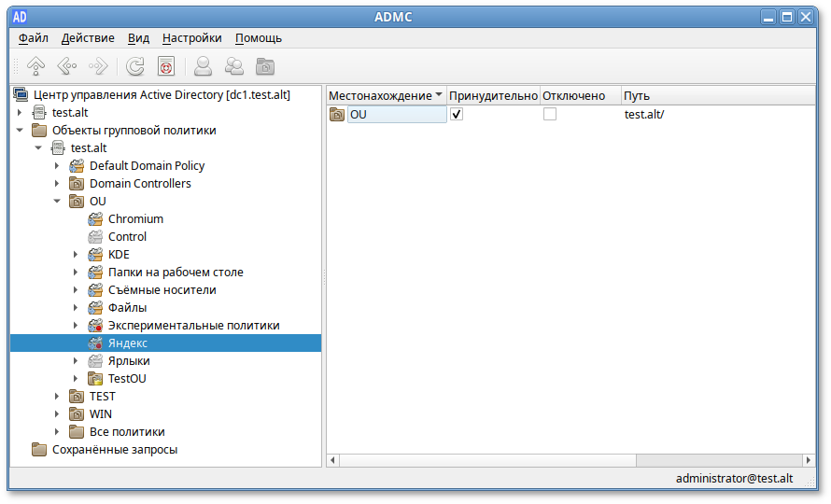
Task: Enable the Отключено checkbox for OU
Action: pyautogui.click(x=550, y=114)
